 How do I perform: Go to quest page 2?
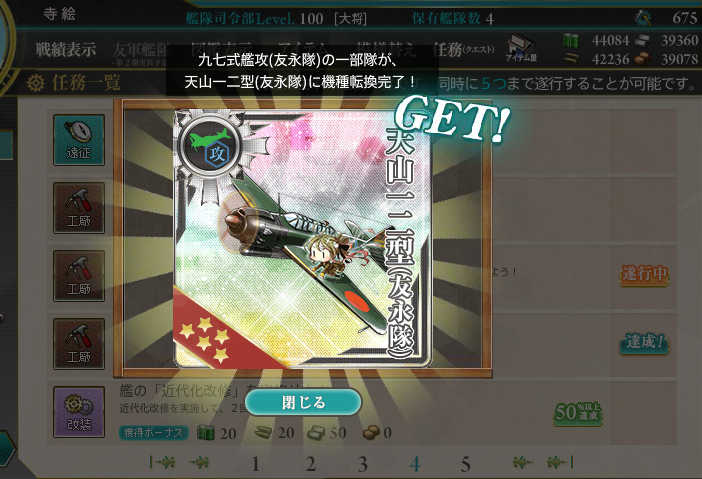pyautogui.click(x=311, y=464)
